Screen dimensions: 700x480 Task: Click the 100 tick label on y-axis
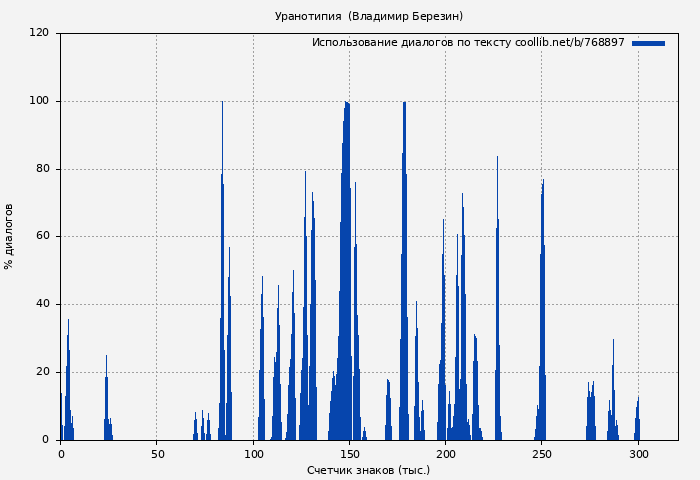coord(39,101)
